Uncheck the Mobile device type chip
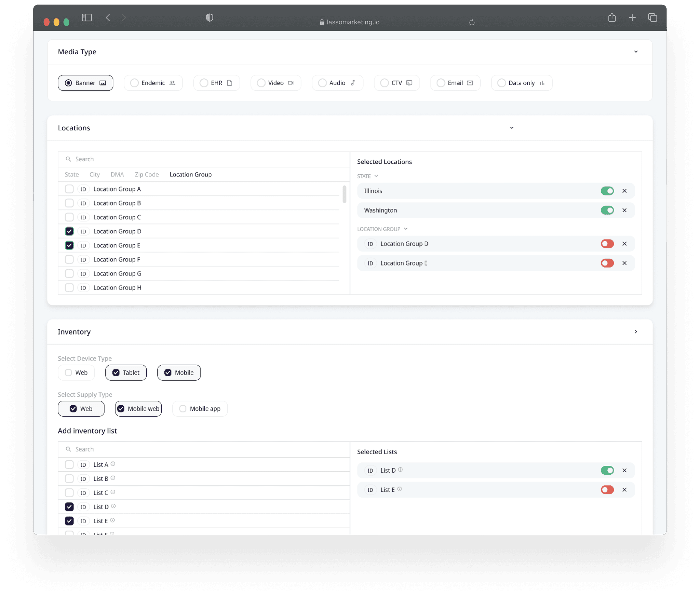 coord(179,372)
